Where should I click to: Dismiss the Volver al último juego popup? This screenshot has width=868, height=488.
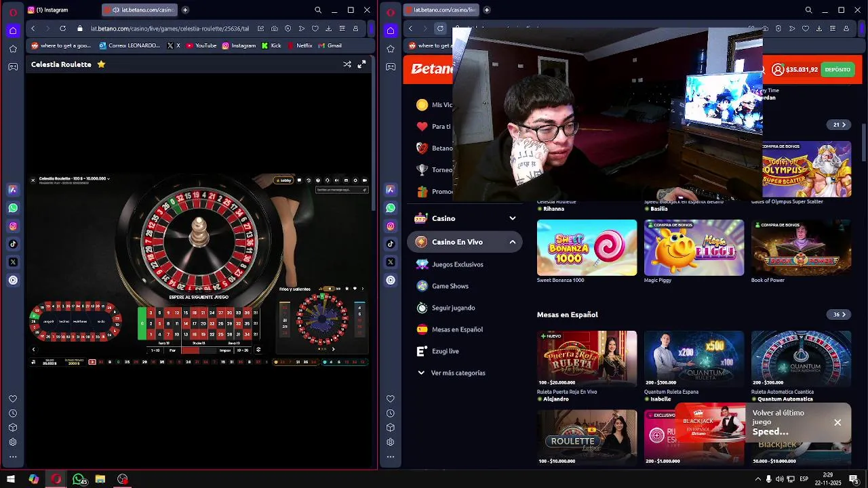pos(837,422)
